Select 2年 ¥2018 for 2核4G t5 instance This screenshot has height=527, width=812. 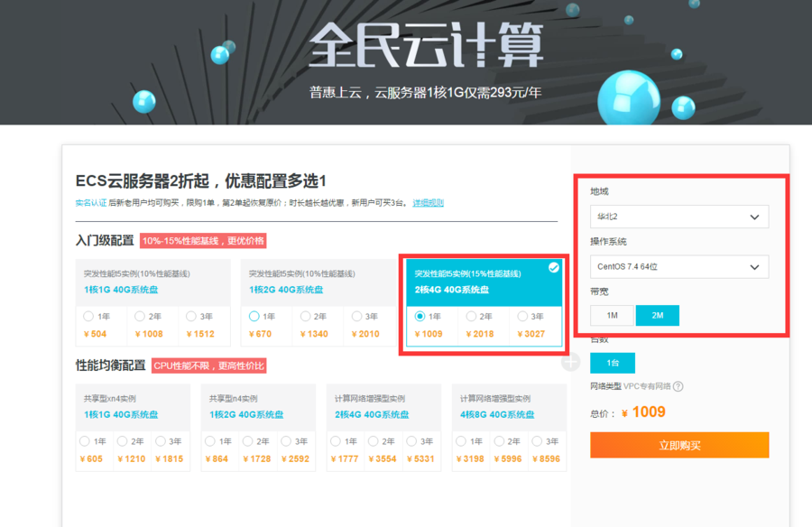click(x=471, y=316)
